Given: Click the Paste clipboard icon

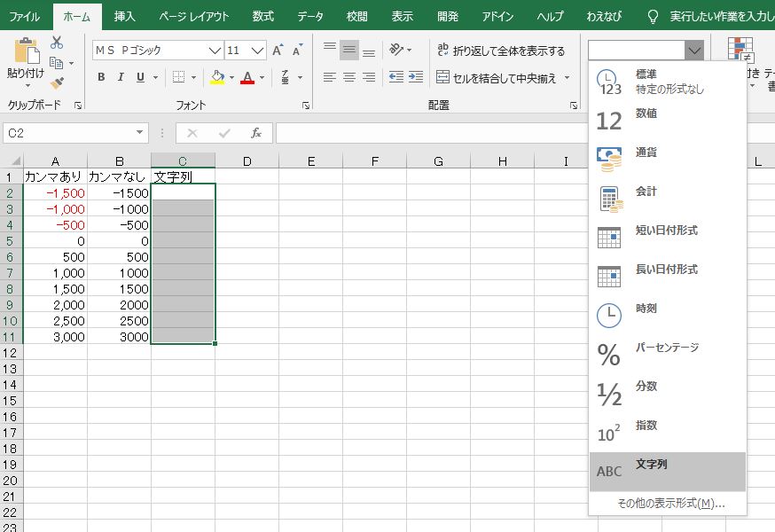Looking at the screenshot, I should pos(27,51).
